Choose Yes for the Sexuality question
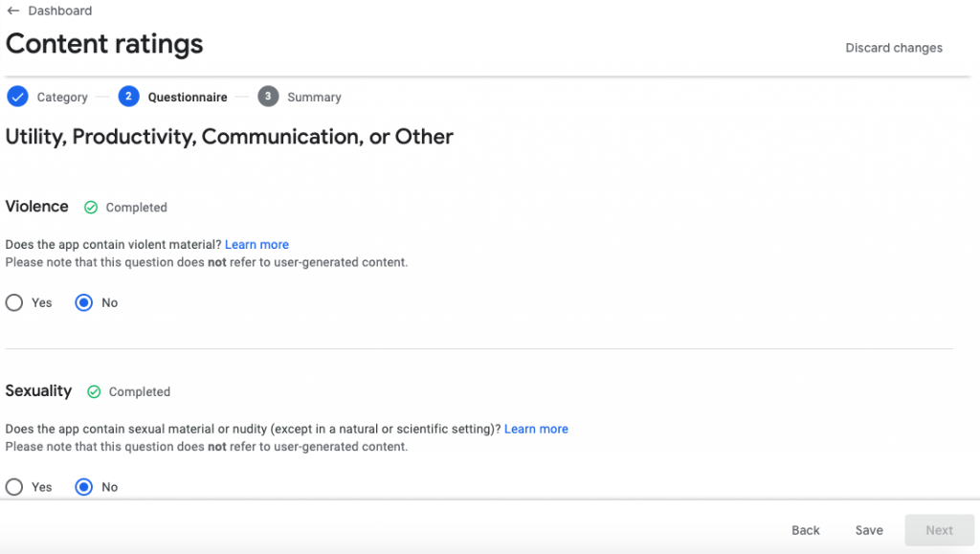This screenshot has height=554, width=980. point(14,487)
